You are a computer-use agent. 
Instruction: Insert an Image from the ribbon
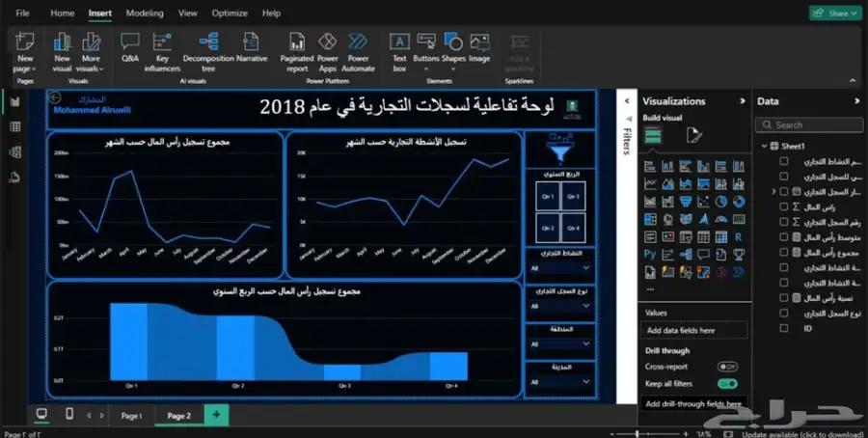pos(479,47)
